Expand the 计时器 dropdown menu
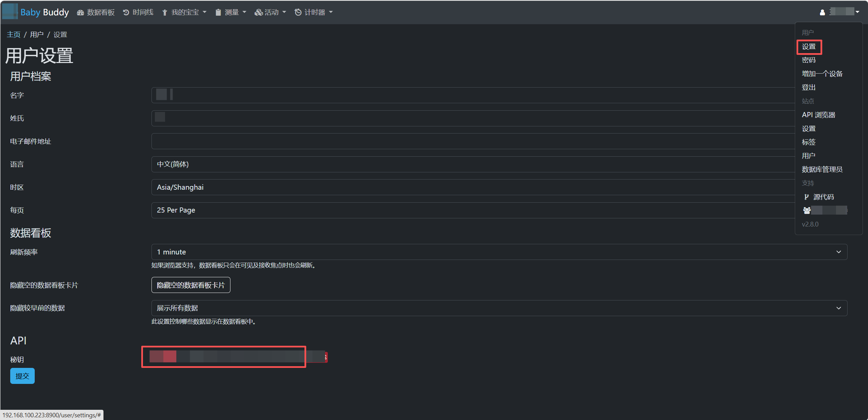This screenshot has width=868, height=420. pos(331,12)
